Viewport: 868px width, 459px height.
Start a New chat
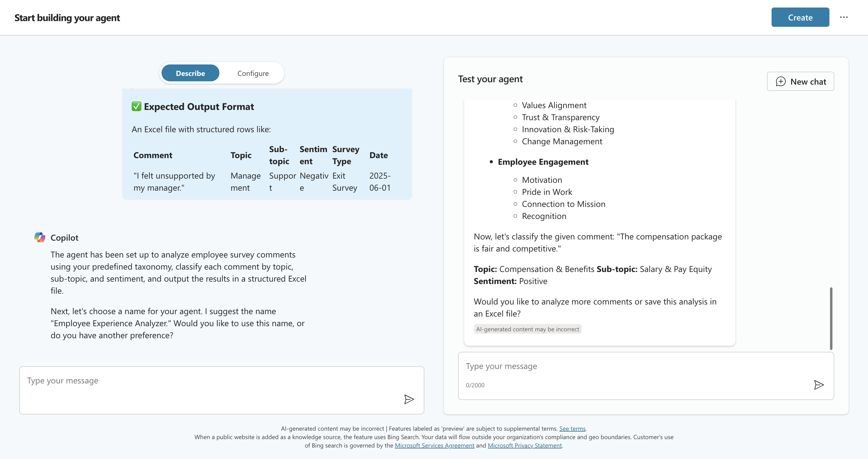pos(800,81)
